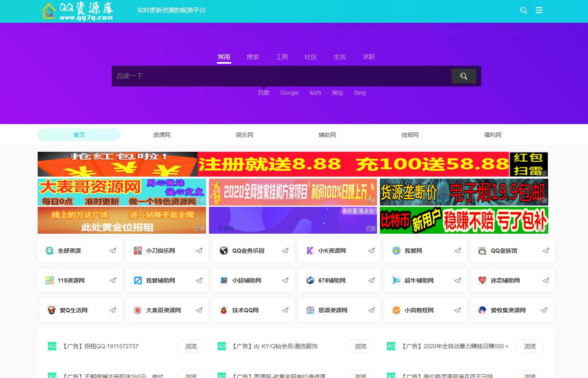The width and height of the screenshot is (588, 378).
Task: Choose 淘宝 as the search engine
Action: [x=337, y=93]
